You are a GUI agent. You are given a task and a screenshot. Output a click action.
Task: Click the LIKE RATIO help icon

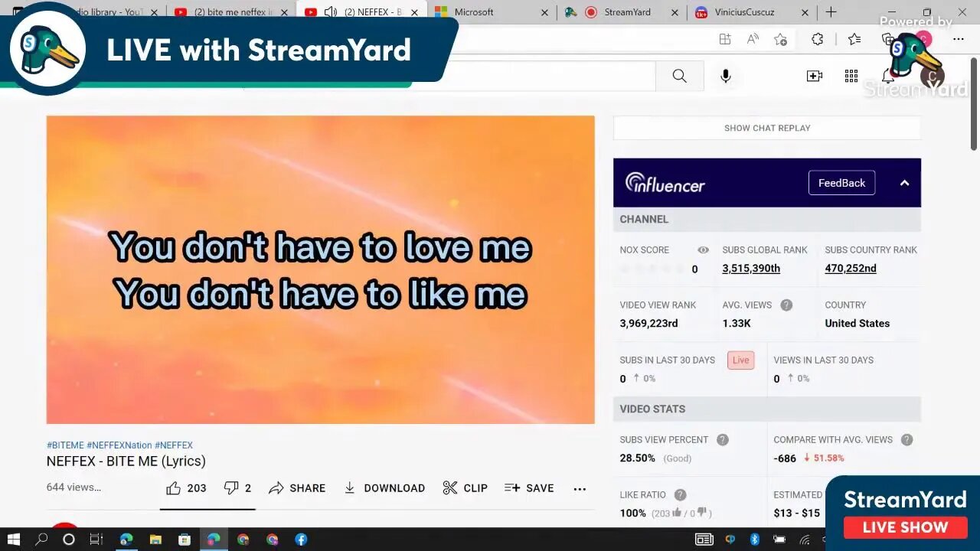click(x=680, y=494)
